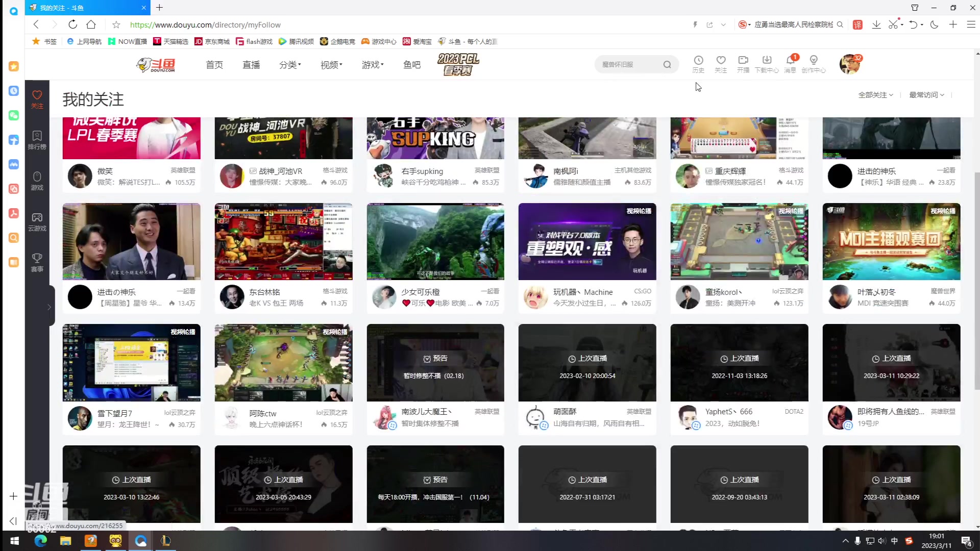Viewport: 980px width, 551px height.
Task: Open the 创作中心 lightbulb icon
Action: (814, 64)
